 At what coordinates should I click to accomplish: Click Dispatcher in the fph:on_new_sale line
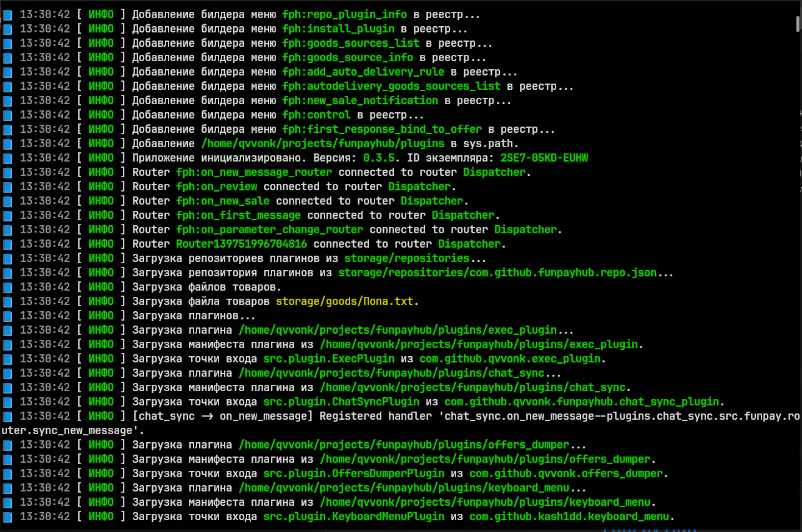point(431,201)
